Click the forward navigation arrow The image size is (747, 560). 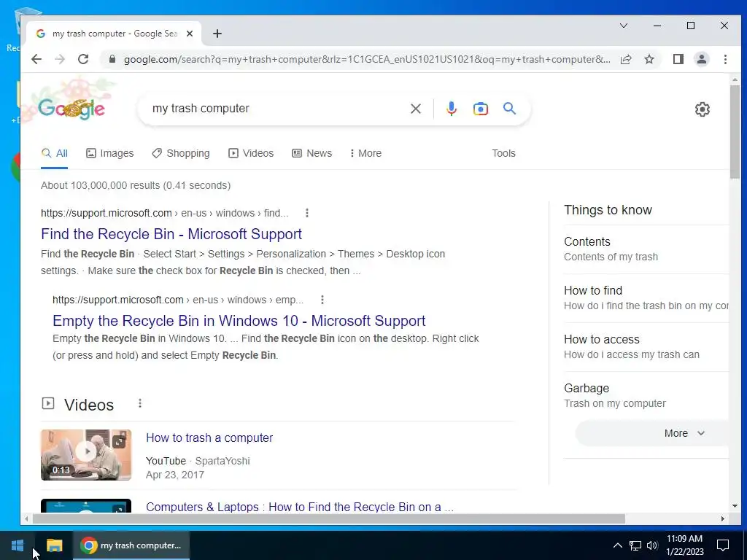tap(60, 59)
